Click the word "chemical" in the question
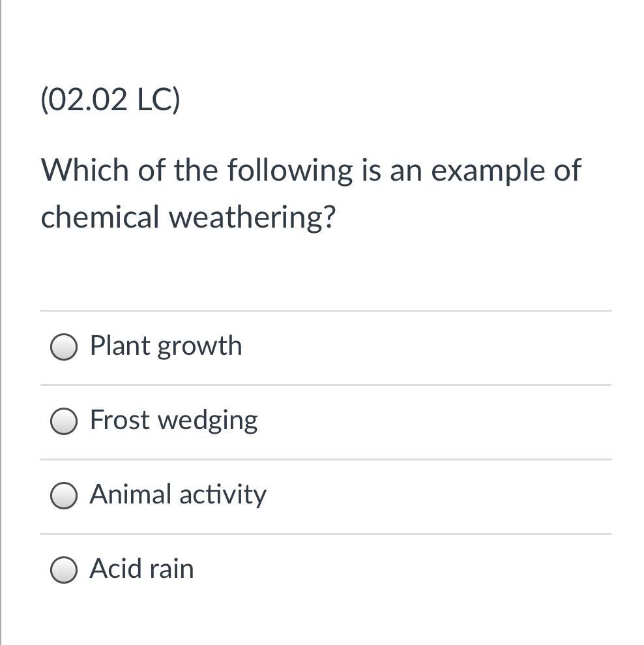This screenshot has height=645, width=644. (100, 218)
